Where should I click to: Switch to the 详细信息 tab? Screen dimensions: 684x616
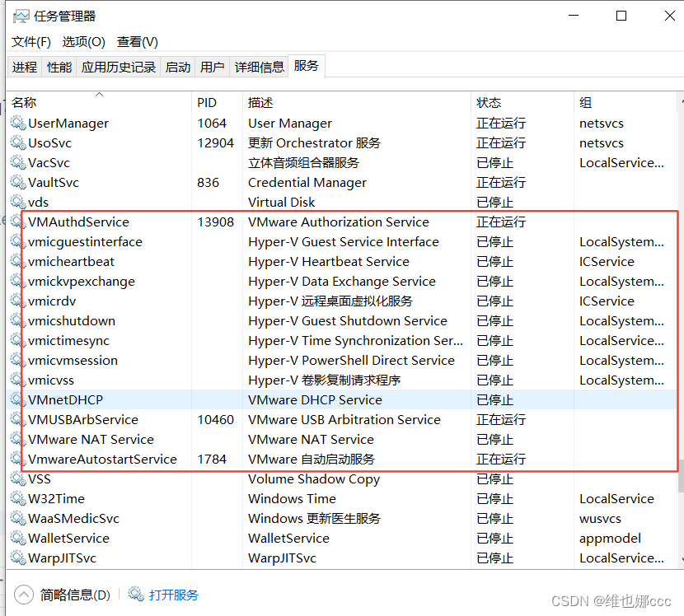pyautogui.click(x=259, y=67)
